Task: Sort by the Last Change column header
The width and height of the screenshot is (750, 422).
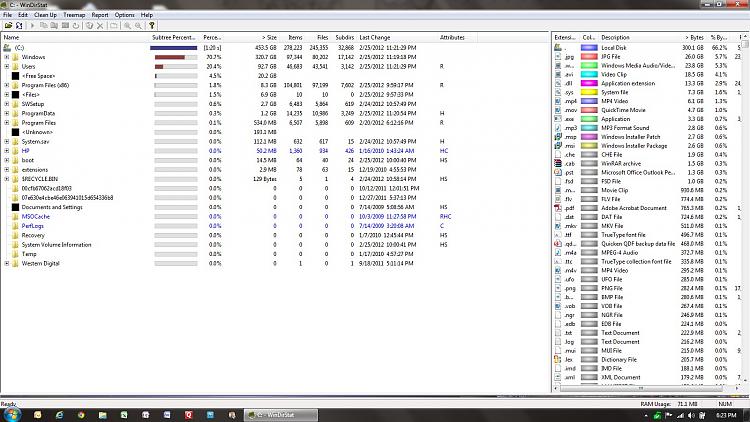Action: tap(397, 37)
